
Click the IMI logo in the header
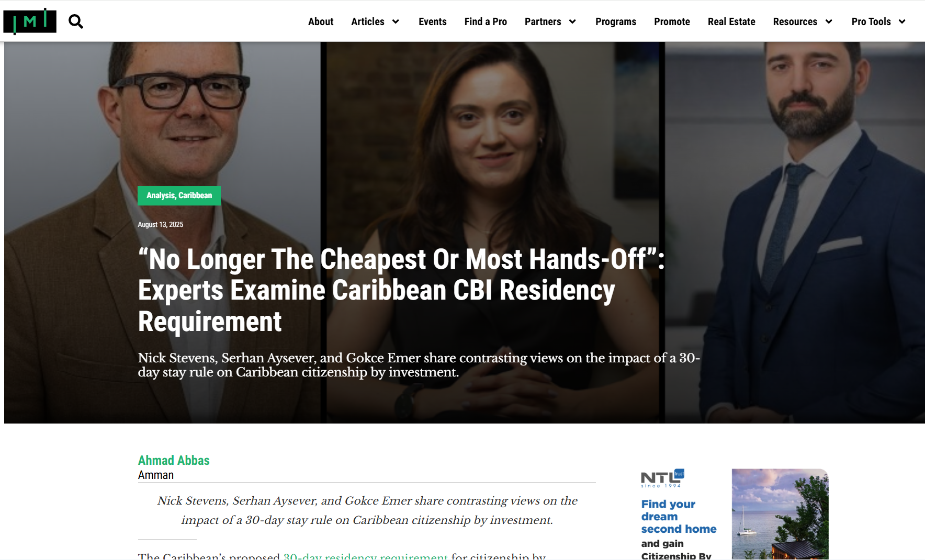30,21
